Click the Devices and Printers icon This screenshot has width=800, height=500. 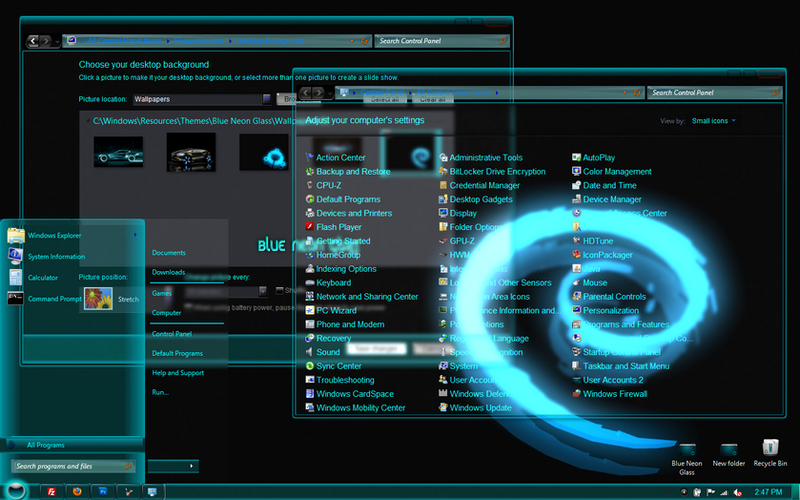point(309,213)
